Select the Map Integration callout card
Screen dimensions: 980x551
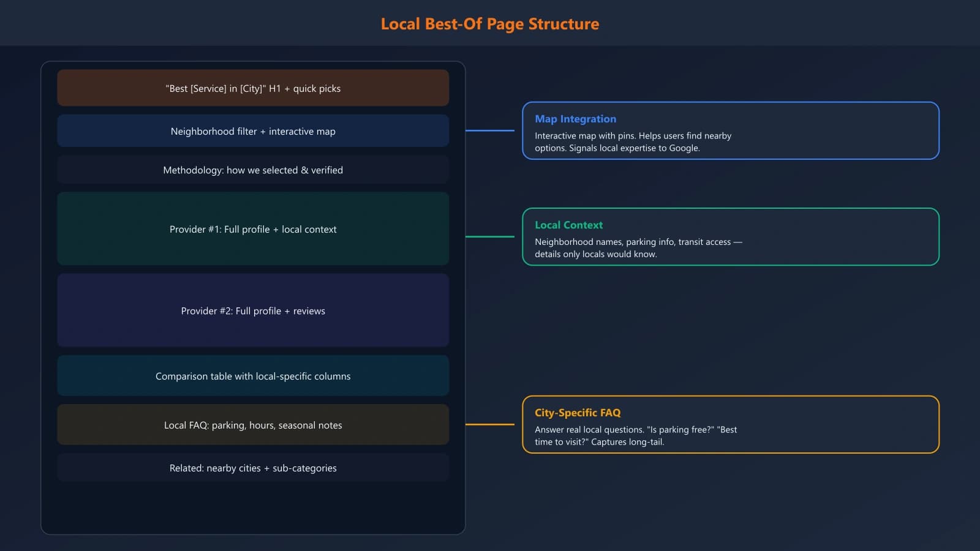[730, 131]
